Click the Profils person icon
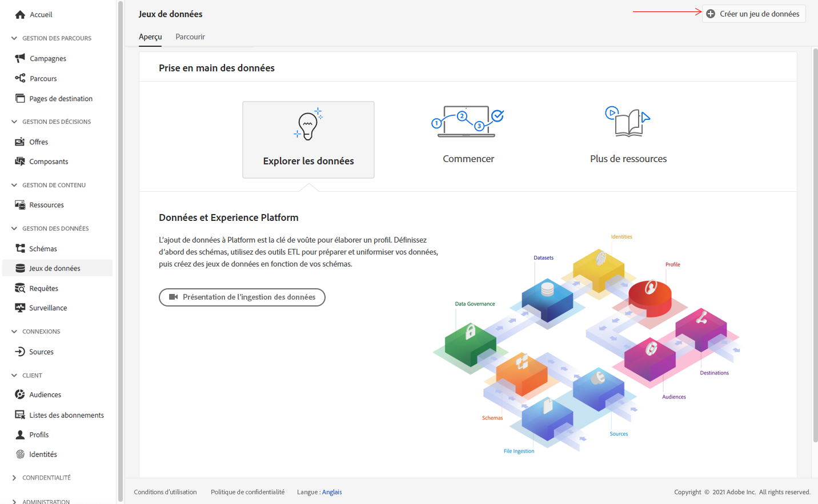Image resolution: width=818 pixels, height=504 pixels. pos(20,434)
